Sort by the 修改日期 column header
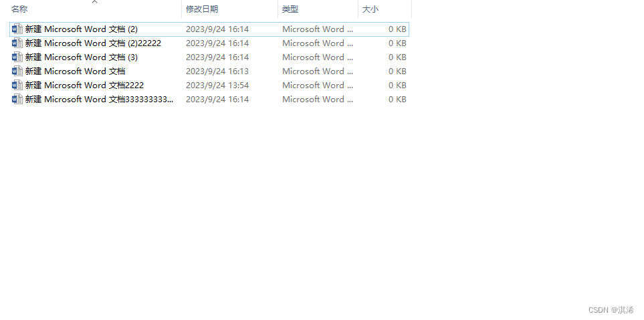Viewport: 644px width, 320px height. pos(202,9)
